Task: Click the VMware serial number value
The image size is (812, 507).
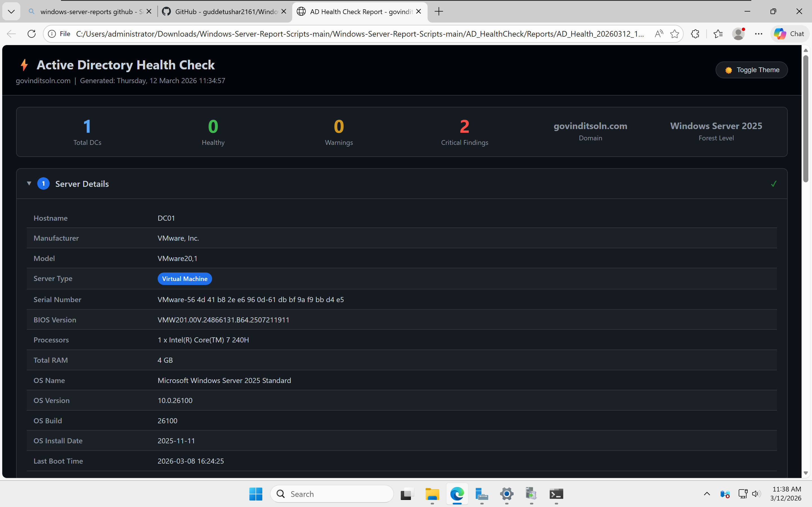Action: coord(251,300)
